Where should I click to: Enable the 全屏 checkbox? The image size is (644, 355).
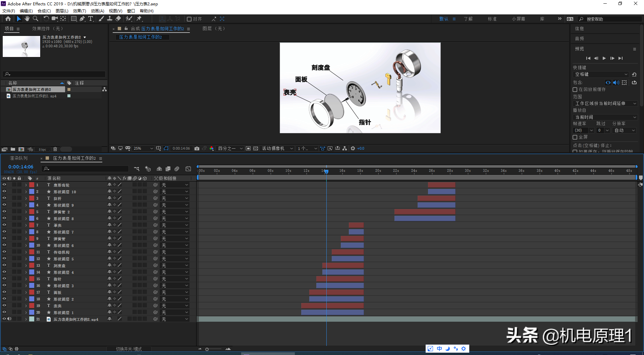tap(575, 137)
